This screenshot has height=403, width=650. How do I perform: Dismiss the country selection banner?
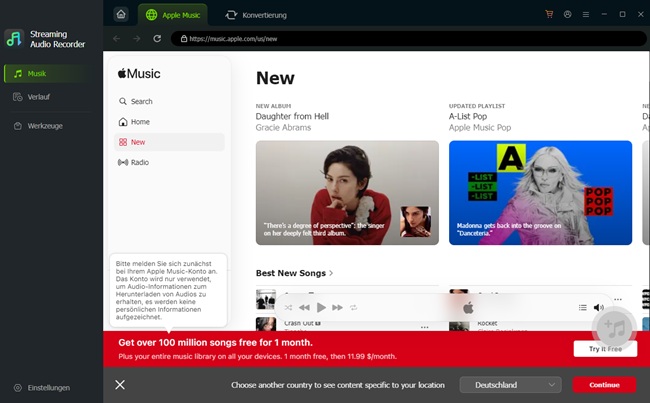(120, 385)
